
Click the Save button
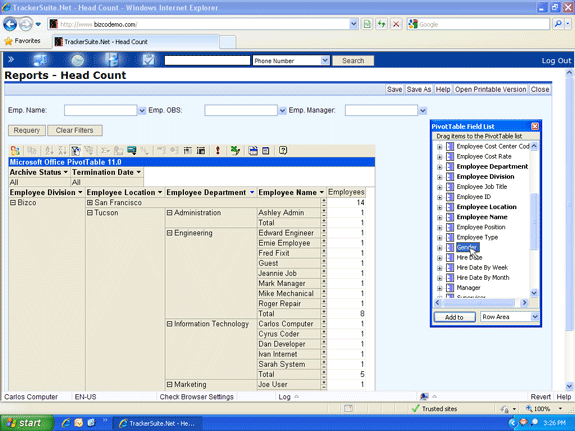(395, 90)
